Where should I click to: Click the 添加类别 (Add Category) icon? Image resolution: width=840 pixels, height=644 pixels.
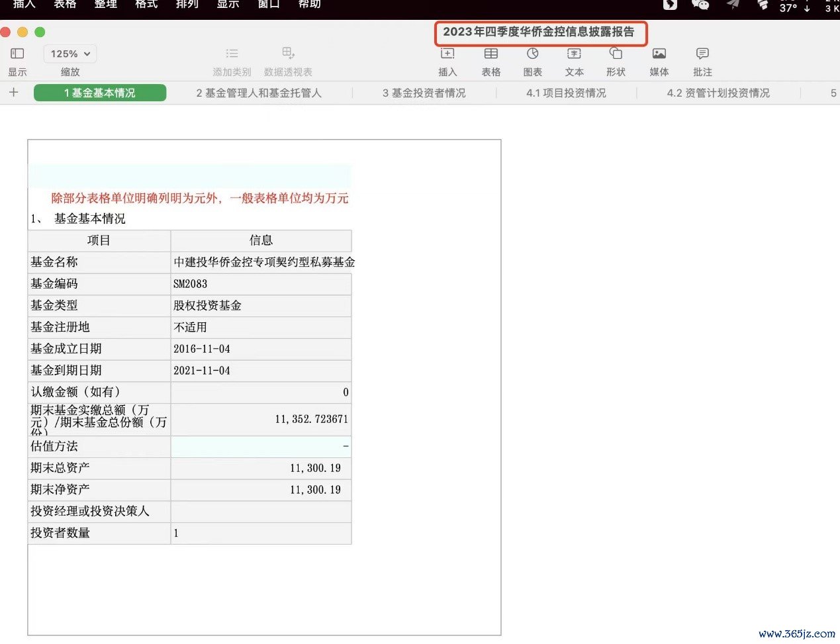tap(232, 54)
